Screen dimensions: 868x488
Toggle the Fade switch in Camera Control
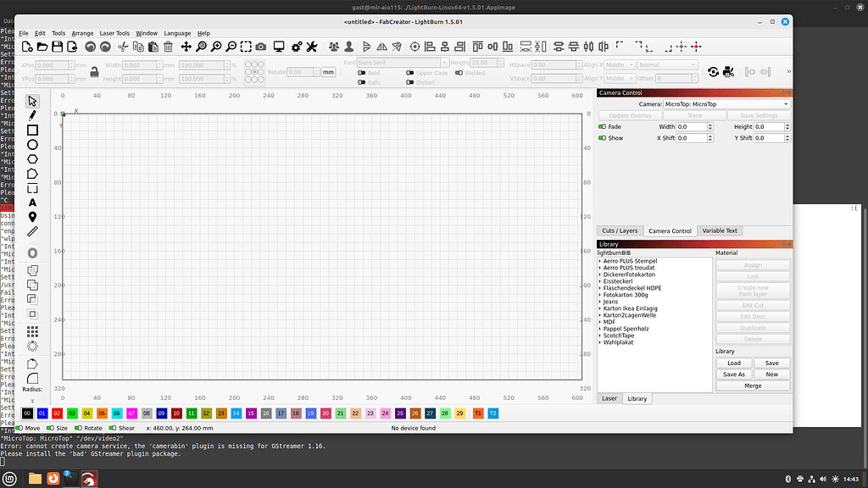(x=604, y=127)
